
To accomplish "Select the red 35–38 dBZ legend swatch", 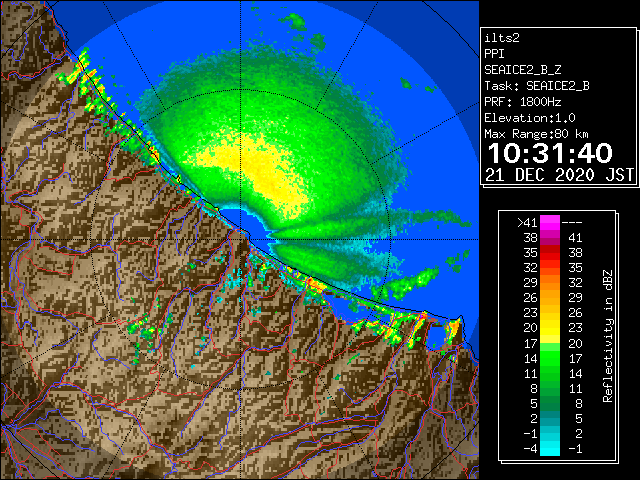I will tap(550, 253).
